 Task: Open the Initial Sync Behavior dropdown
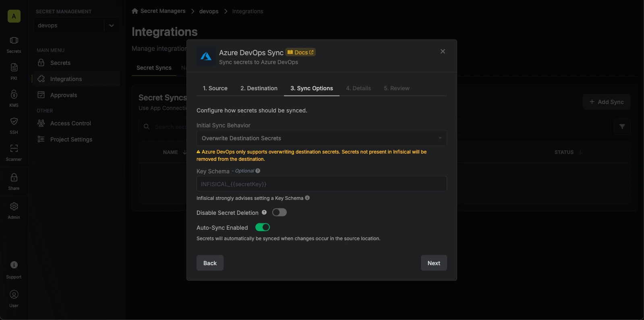pyautogui.click(x=321, y=138)
